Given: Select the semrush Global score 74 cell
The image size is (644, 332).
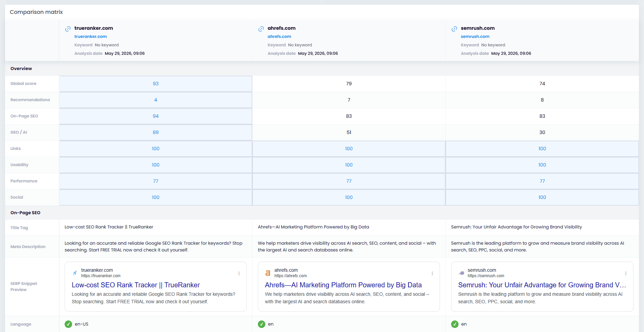Looking at the screenshot, I should coord(542,84).
